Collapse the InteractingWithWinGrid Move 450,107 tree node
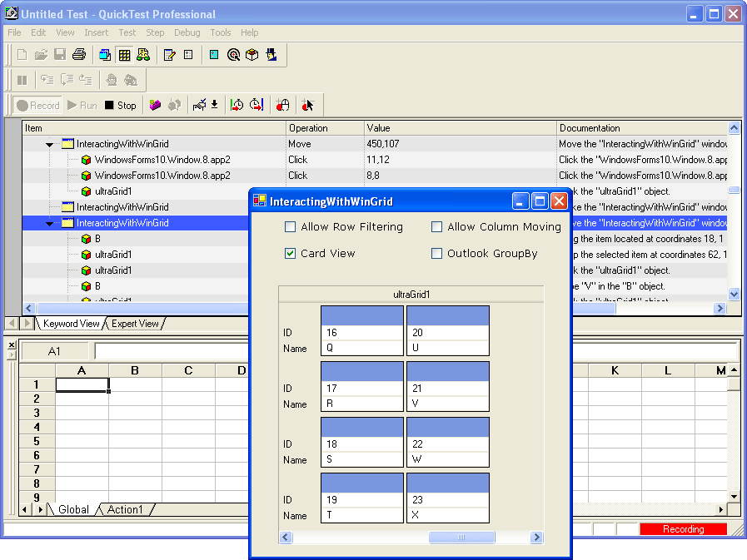The image size is (747, 560). tap(49, 144)
